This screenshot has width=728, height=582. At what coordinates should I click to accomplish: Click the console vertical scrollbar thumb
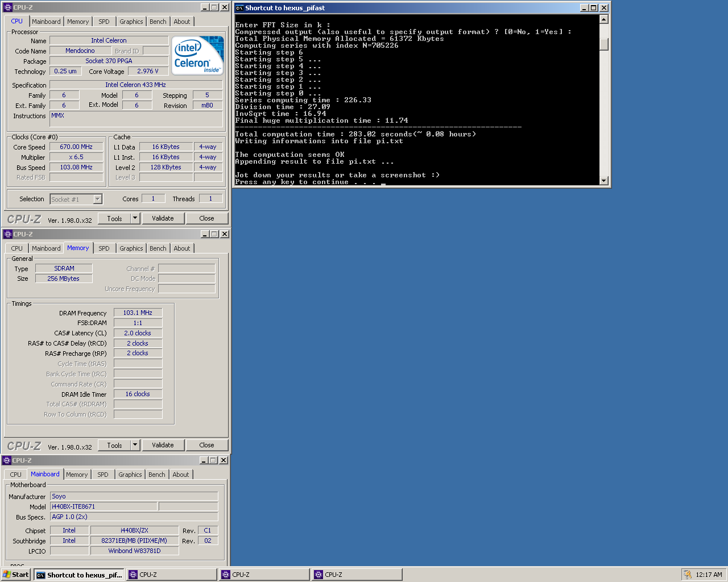(x=604, y=44)
